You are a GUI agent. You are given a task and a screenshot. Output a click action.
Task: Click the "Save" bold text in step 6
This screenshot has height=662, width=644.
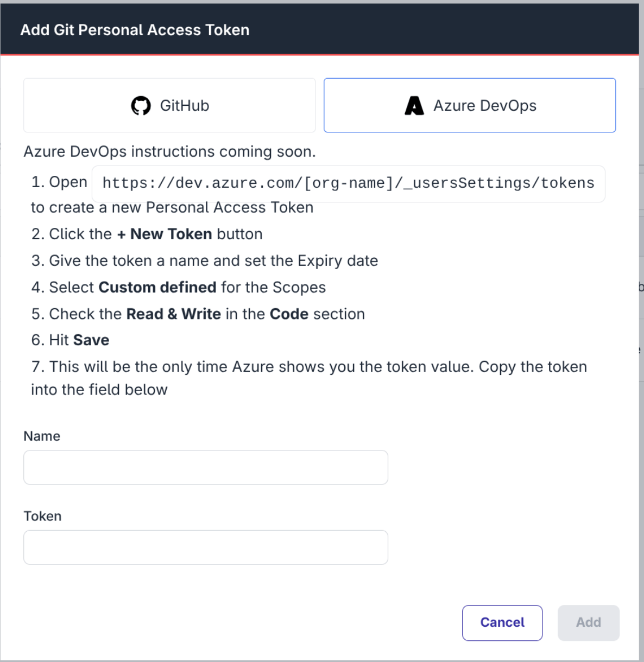pyautogui.click(x=91, y=340)
